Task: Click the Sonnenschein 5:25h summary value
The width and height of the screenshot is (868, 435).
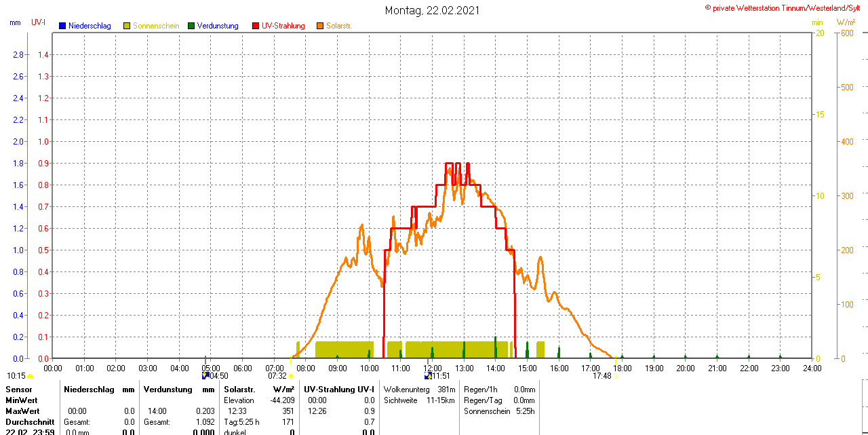Action: [x=525, y=411]
